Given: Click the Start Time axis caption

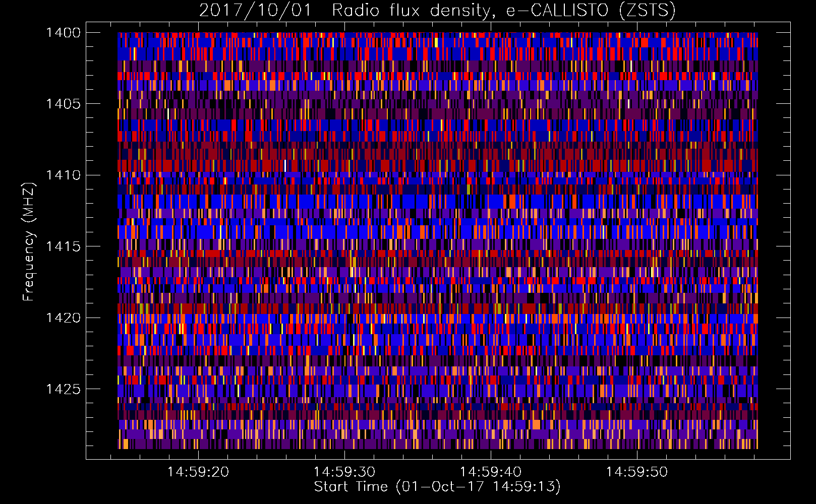Looking at the screenshot, I should 437,487.
